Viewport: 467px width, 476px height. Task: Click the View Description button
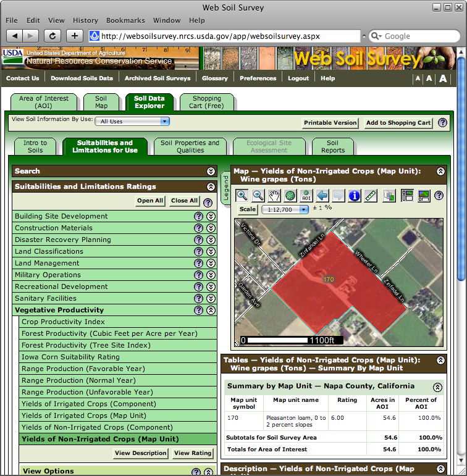click(x=141, y=453)
